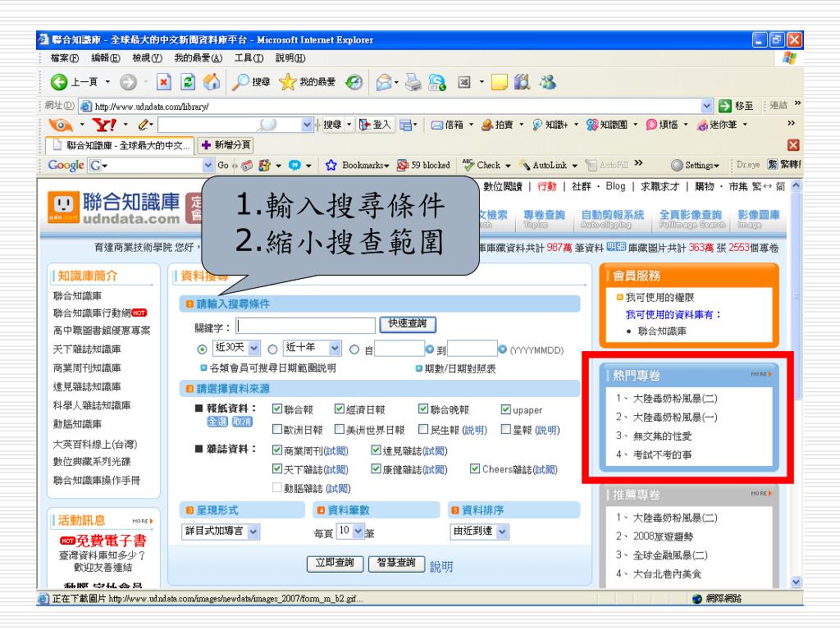Open the 詳目式加導言 display format dropdown
The height and width of the screenshot is (630, 840).
(253, 532)
